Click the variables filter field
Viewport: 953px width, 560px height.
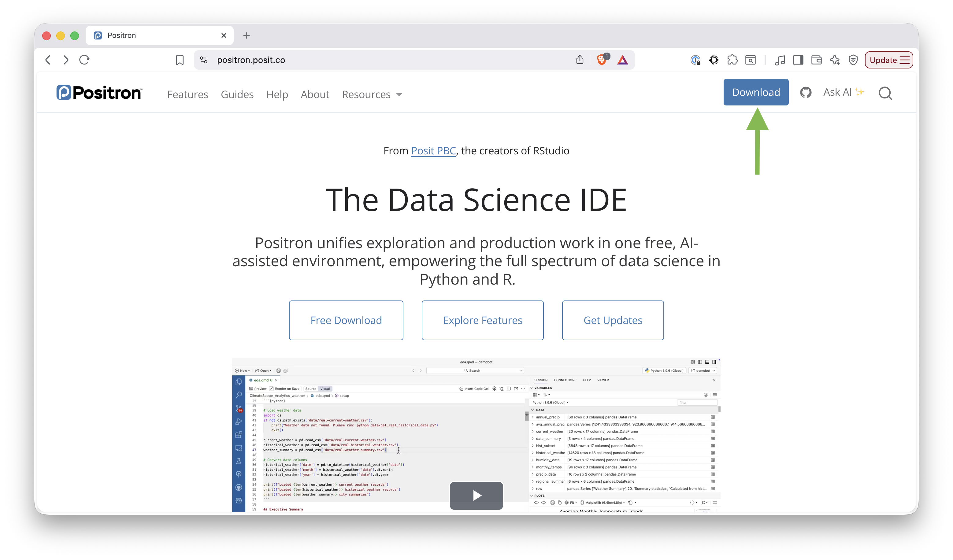tap(697, 403)
